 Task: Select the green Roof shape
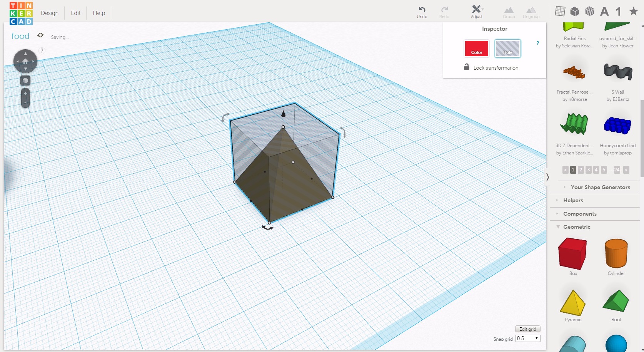point(616,300)
